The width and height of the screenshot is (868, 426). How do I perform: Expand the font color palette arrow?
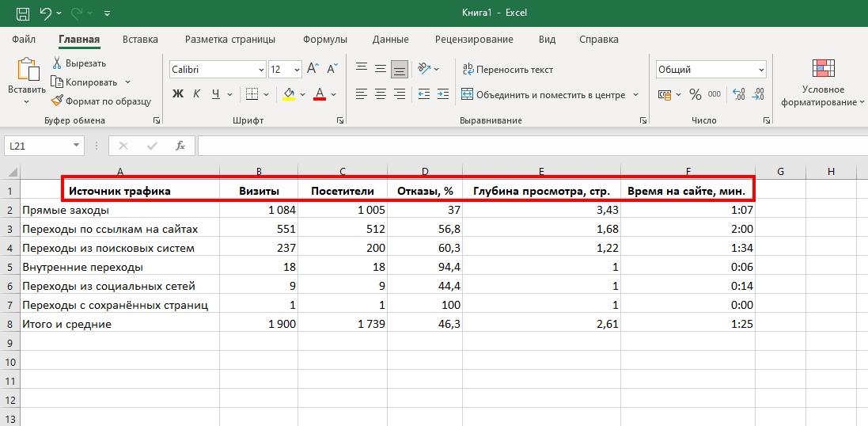(x=333, y=95)
